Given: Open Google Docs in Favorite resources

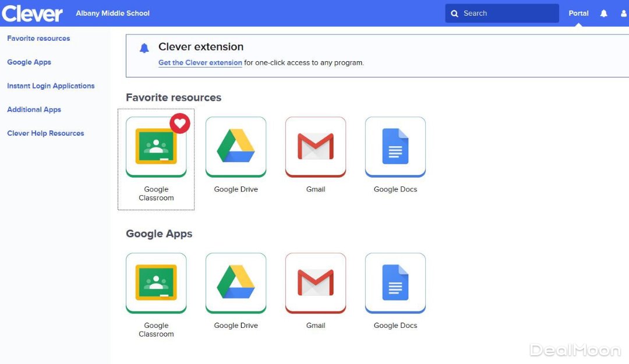Looking at the screenshot, I should (x=395, y=147).
